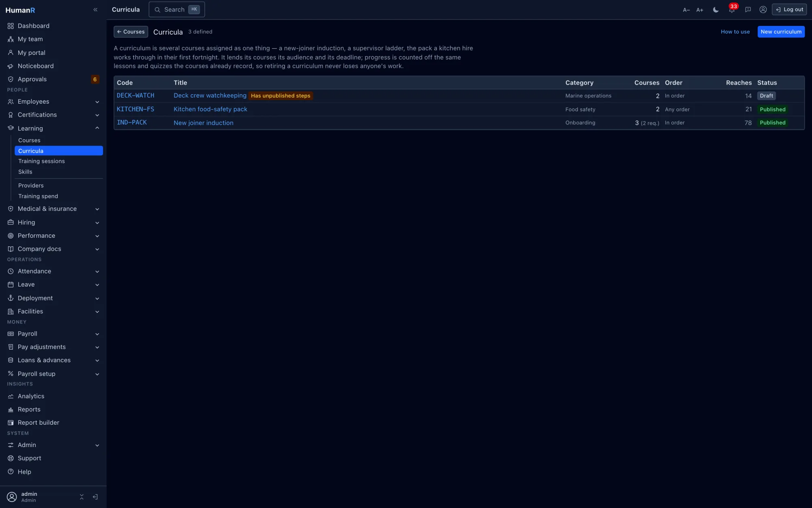Expand the Attendance section

[x=53, y=271]
